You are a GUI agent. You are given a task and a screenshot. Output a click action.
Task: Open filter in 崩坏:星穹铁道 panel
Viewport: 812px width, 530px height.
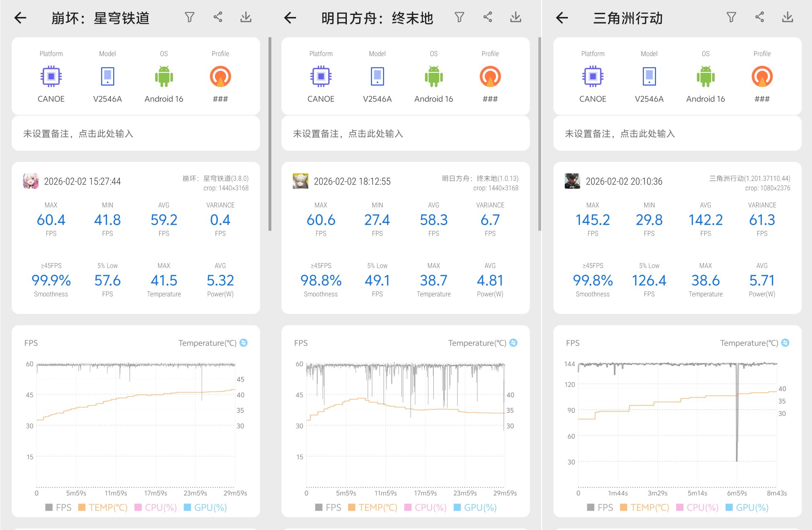[x=189, y=17]
